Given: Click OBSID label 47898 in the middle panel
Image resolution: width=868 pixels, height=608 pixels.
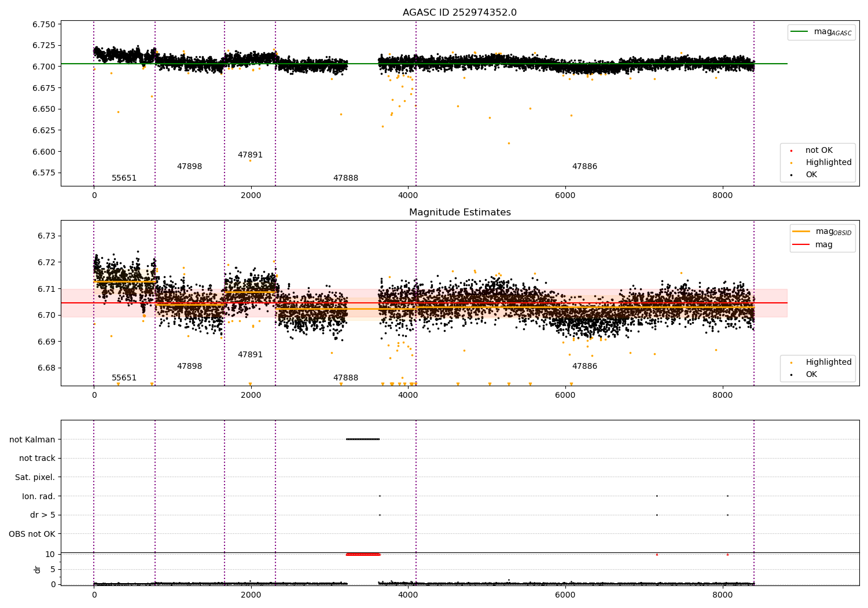Looking at the screenshot, I should pos(189,367).
